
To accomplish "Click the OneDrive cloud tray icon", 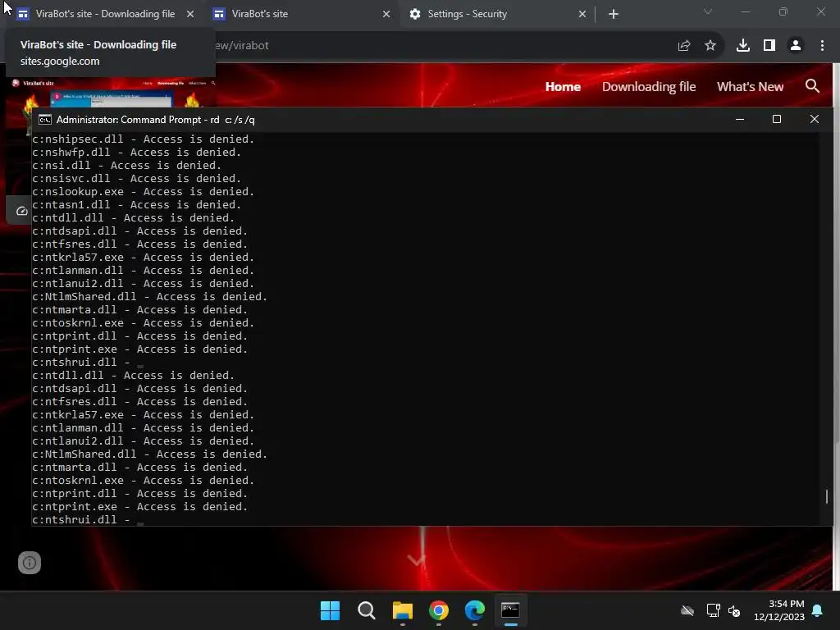I will point(687,610).
